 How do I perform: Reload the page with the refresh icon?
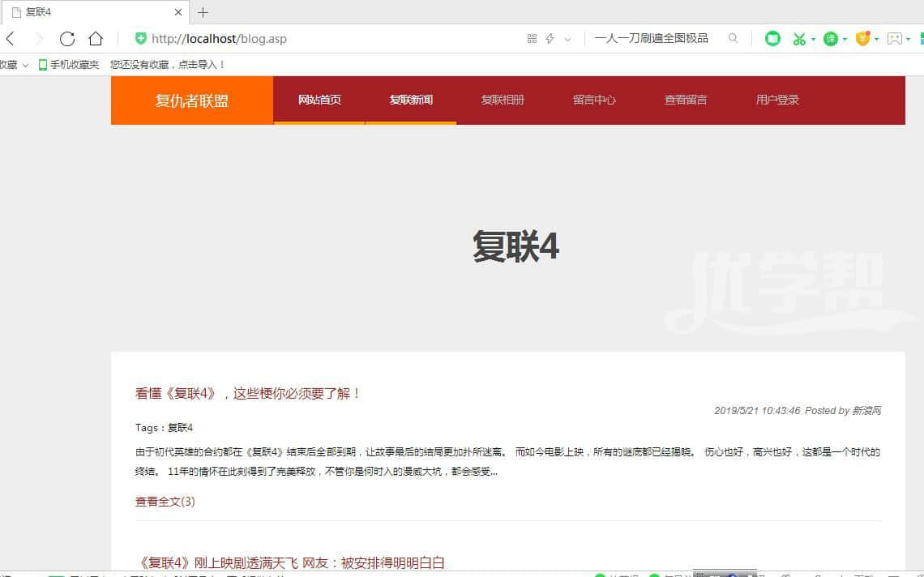click(67, 39)
